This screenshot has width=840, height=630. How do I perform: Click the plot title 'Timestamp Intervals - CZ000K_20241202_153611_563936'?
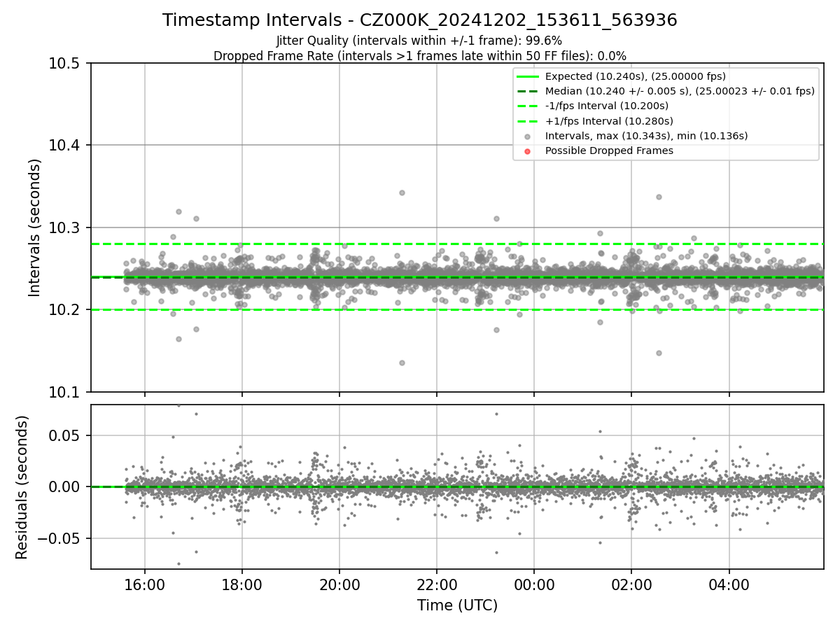coord(419,20)
